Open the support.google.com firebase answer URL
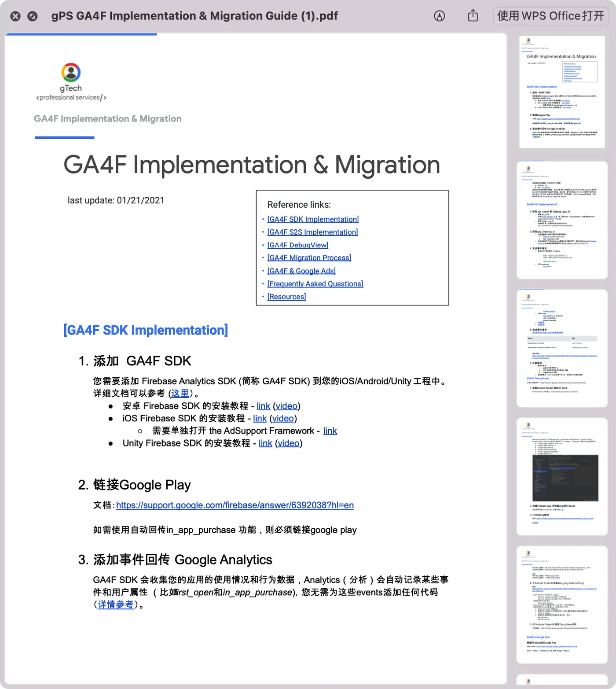Viewport: 616px width, 689px height. pyautogui.click(x=235, y=505)
